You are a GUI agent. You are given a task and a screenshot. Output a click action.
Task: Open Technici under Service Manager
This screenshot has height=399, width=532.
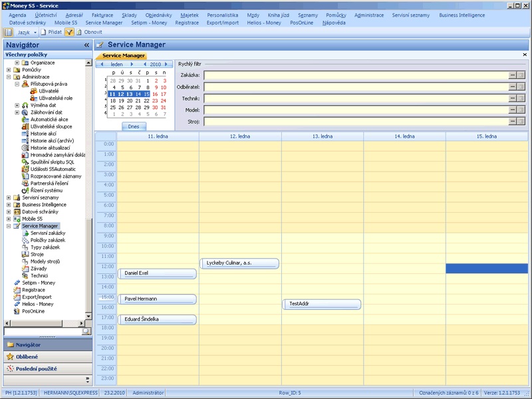39,275
